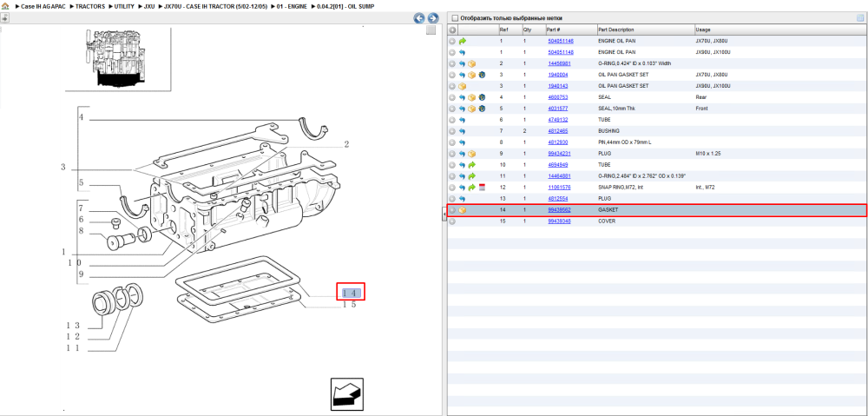Viewport: 868px width, 416px height.
Task: Click blue arrow icon in PLUG 4812554 row
Action: [x=463, y=198]
